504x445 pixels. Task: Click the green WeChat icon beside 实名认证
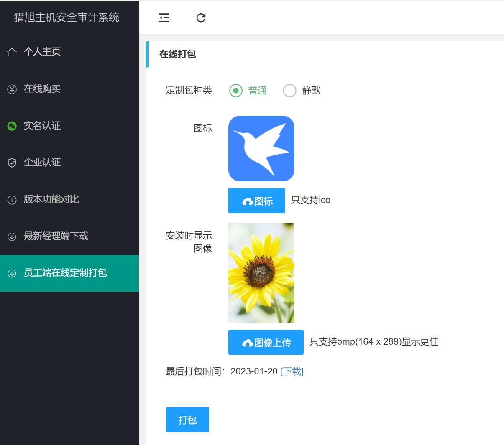click(12, 126)
